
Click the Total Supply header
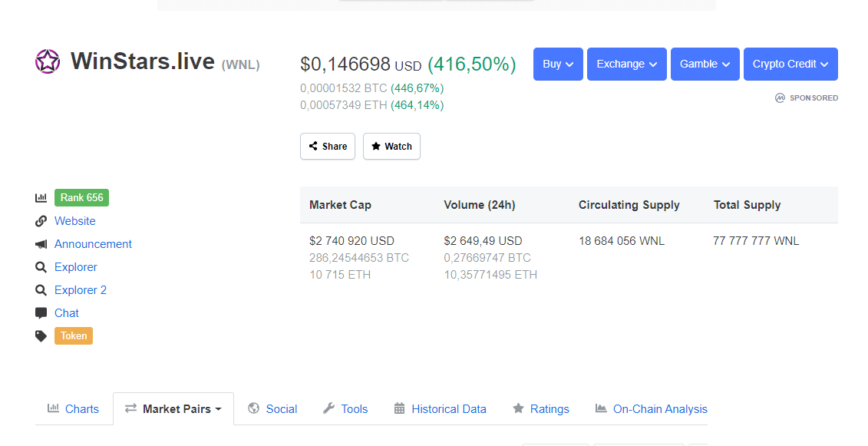pos(747,205)
